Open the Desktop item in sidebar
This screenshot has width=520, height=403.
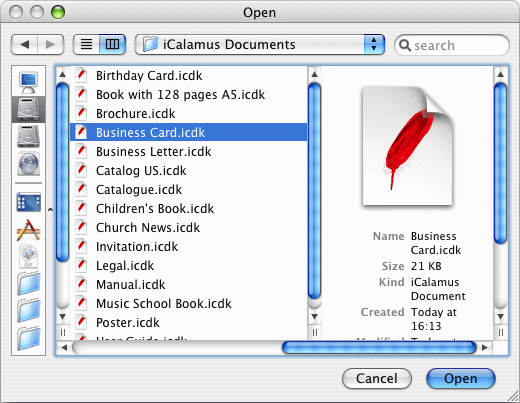[x=28, y=202]
